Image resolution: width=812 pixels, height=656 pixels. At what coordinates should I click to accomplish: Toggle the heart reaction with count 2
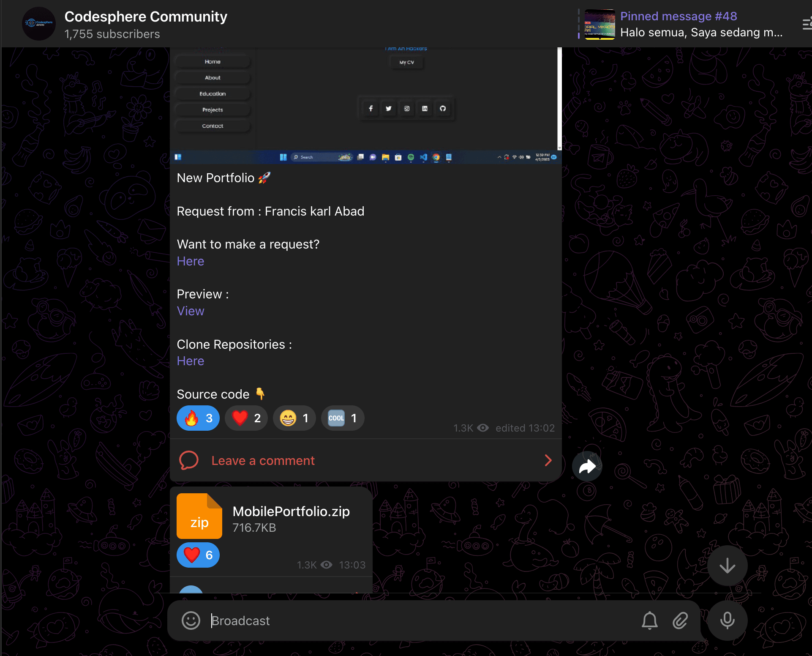tap(246, 418)
